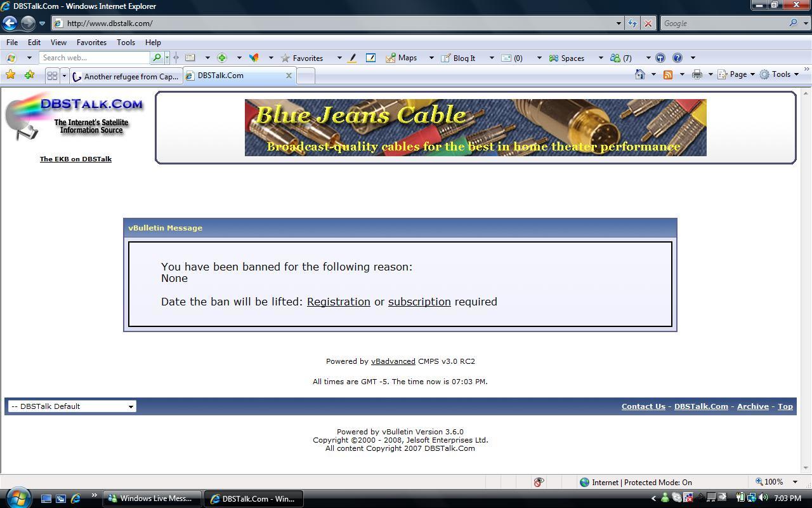The image size is (812, 508).
Task: Click the Windows Live toolbar logo icon
Action: pos(11,58)
